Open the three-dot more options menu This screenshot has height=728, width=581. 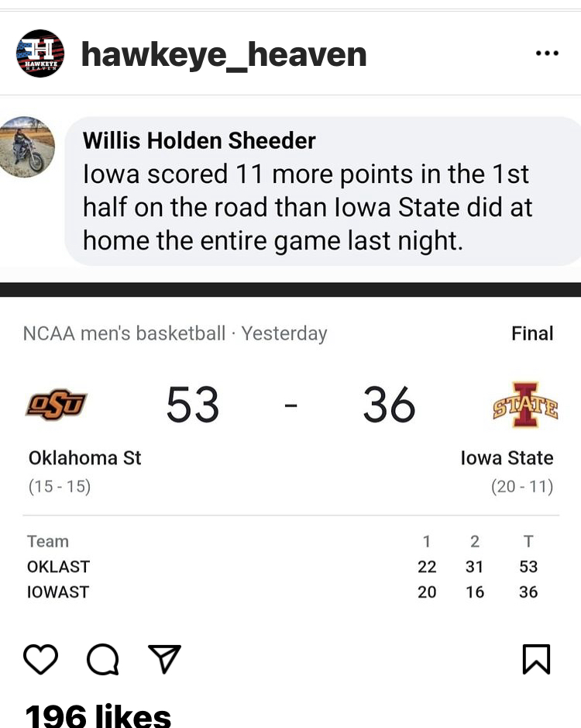[x=547, y=53]
